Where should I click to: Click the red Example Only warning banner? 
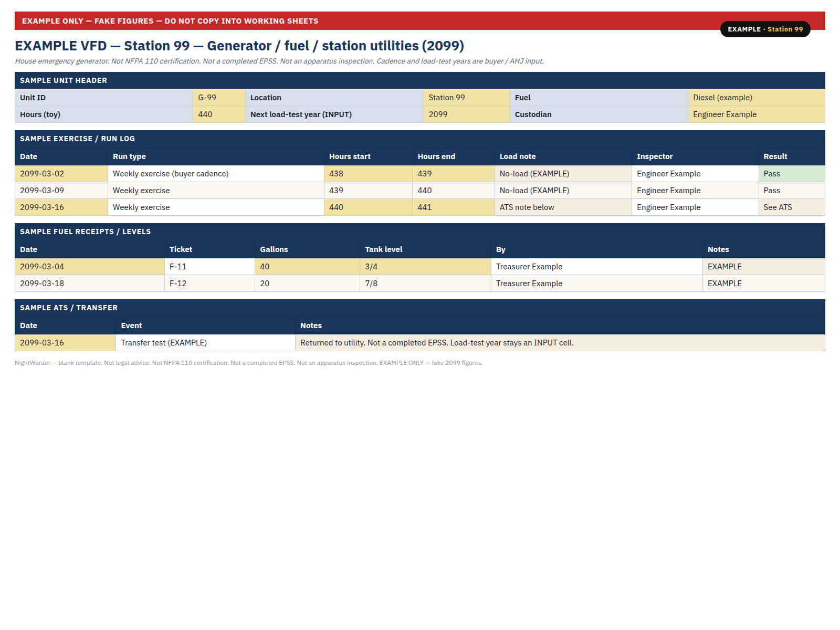420,21
